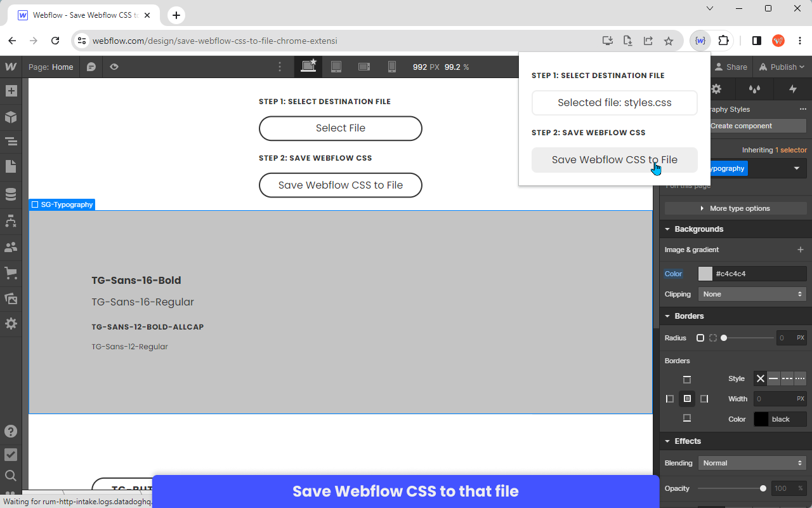This screenshot has width=812, height=508.
Task: Click the Save Webflow CSS to File button
Action: [614, 159]
